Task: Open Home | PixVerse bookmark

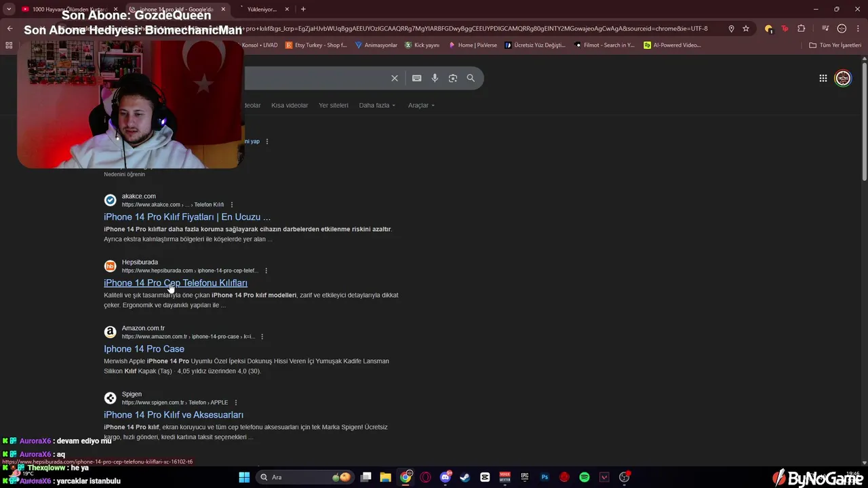Action: pos(473,45)
